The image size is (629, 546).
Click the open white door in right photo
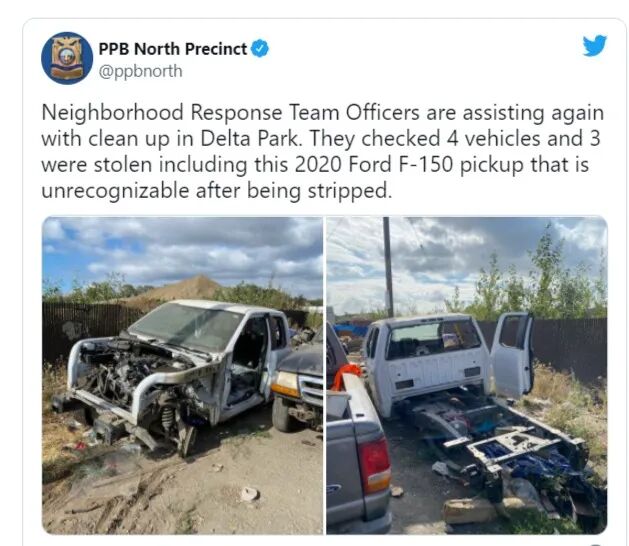pyautogui.click(x=512, y=355)
